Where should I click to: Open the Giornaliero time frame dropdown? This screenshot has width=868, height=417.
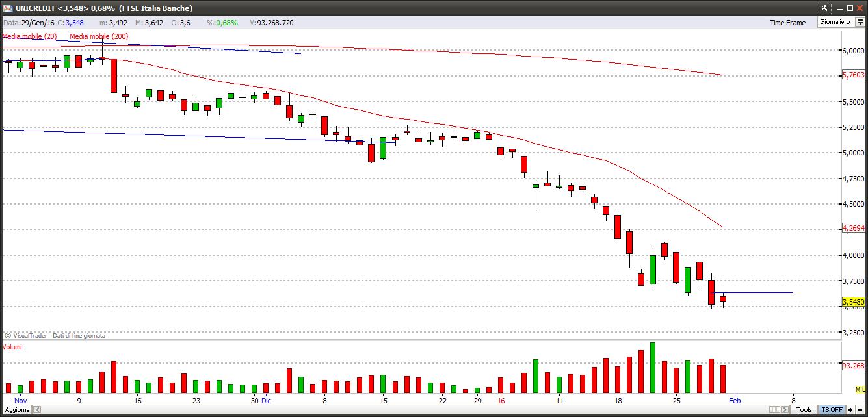coord(860,22)
